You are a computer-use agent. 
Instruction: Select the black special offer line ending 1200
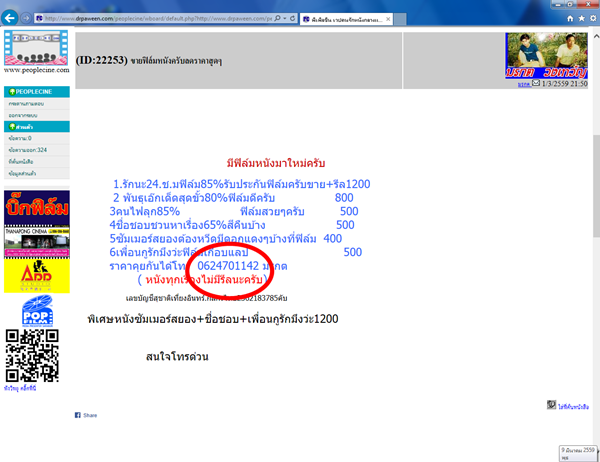[x=213, y=319]
